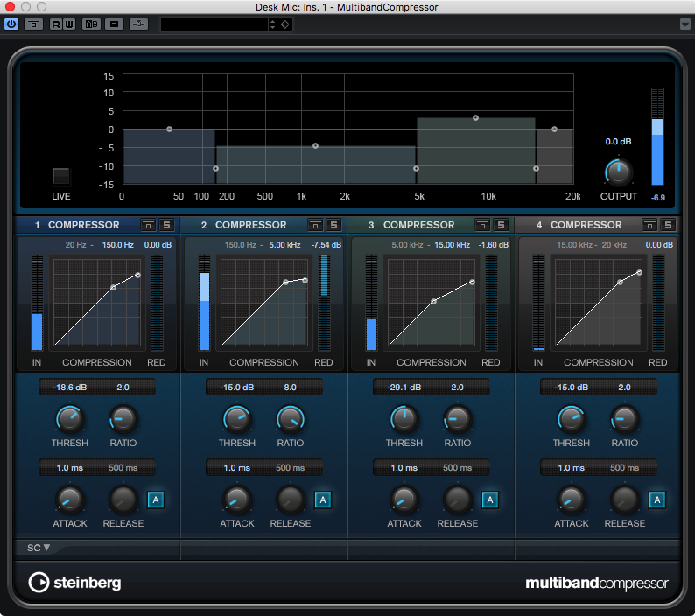Bypass compressor band 2
The height and width of the screenshot is (616, 695).
(316, 225)
